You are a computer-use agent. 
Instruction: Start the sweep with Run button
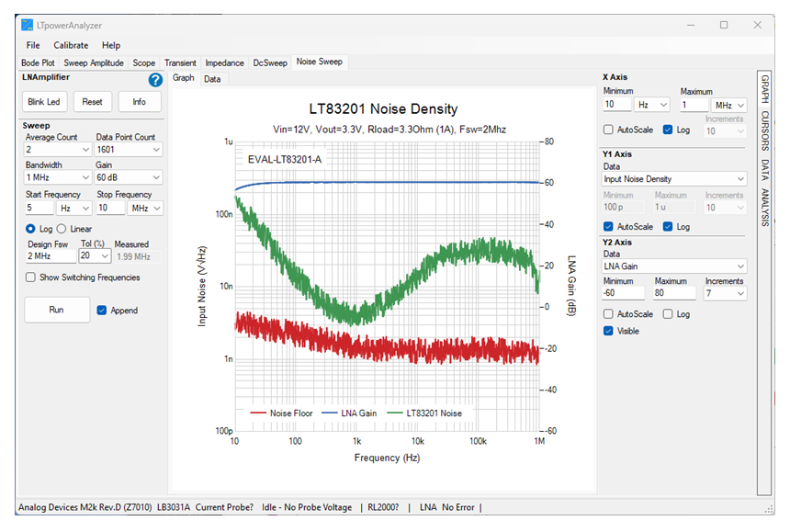(56, 310)
